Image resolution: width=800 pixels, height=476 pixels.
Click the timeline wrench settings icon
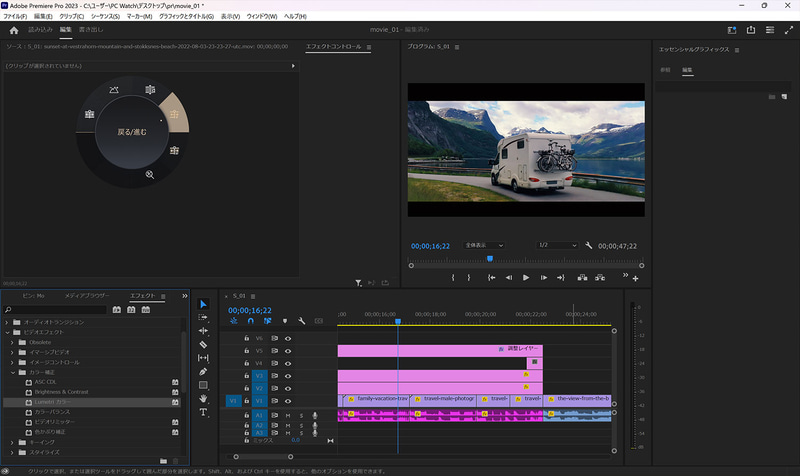[301, 321]
